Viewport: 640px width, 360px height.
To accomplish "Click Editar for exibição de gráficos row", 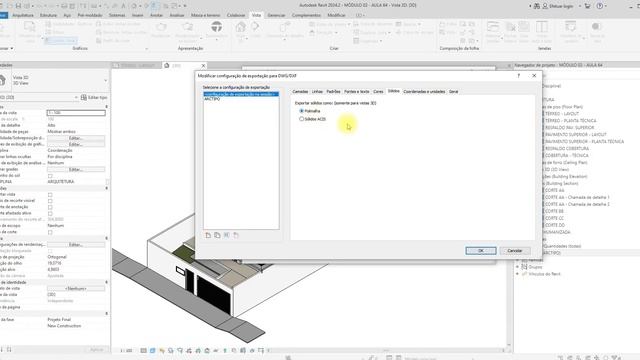I will pos(76,144).
